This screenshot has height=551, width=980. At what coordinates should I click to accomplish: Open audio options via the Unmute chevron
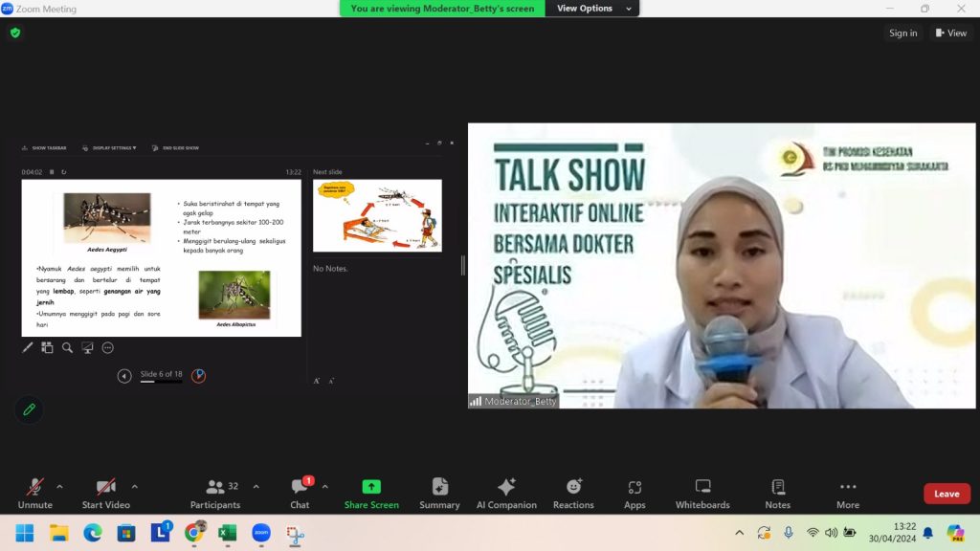coord(57,485)
